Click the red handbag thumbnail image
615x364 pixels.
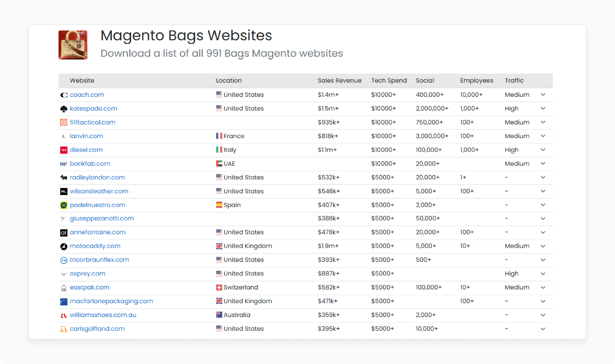tap(73, 45)
